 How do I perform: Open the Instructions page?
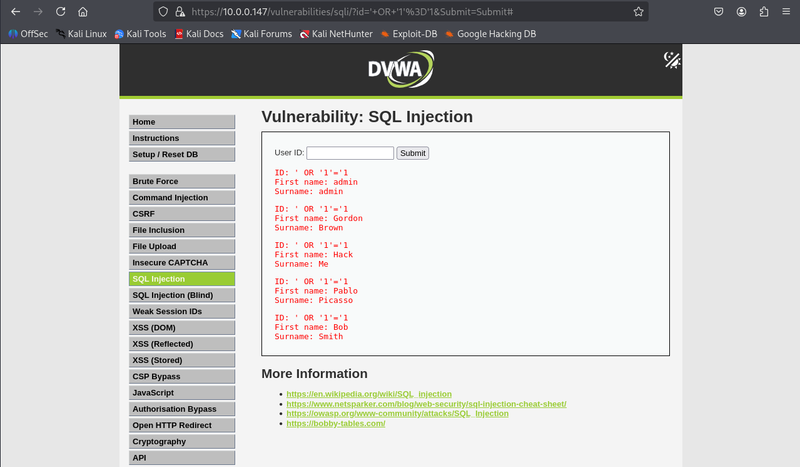coord(182,138)
